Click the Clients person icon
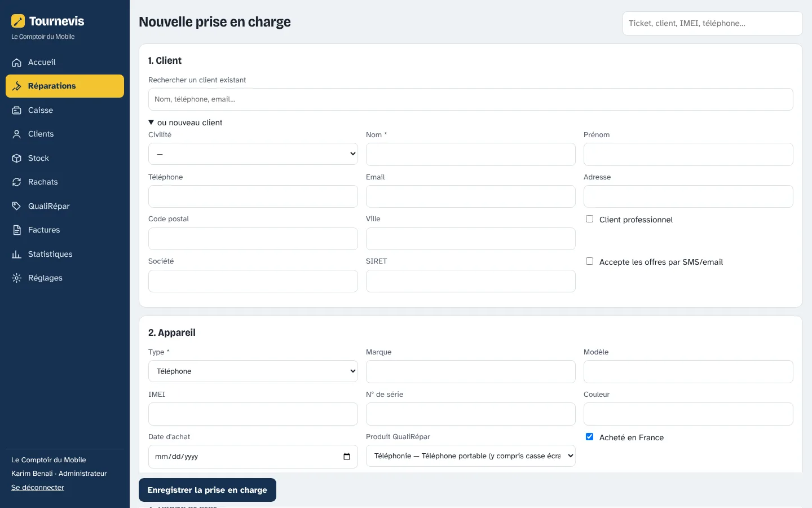Screen dimensions: 812x508 coord(17,134)
